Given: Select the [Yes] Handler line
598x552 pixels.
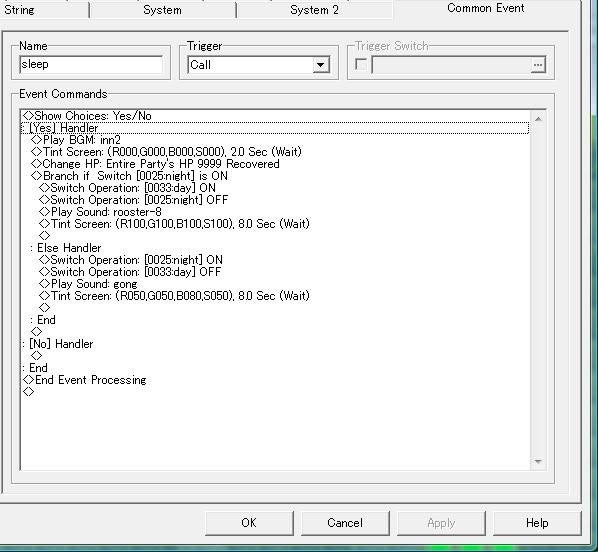Looking at the screenshot, I should [x=275, y=128].
